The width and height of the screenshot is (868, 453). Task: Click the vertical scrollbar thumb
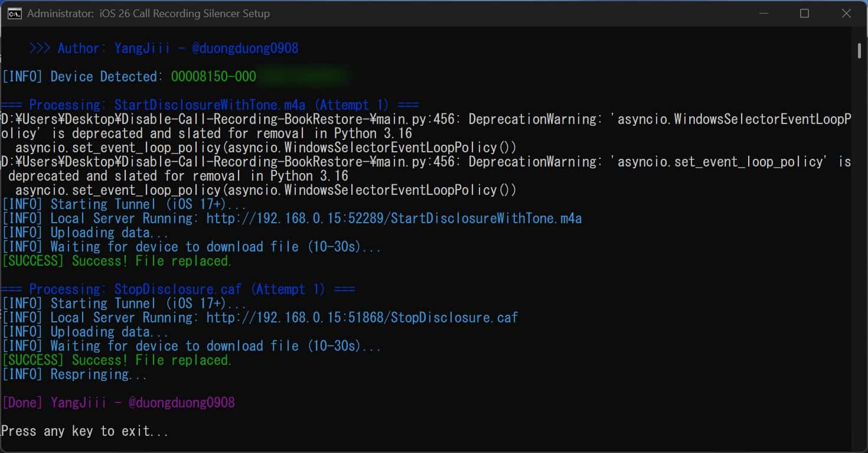(x=859, y=50)
